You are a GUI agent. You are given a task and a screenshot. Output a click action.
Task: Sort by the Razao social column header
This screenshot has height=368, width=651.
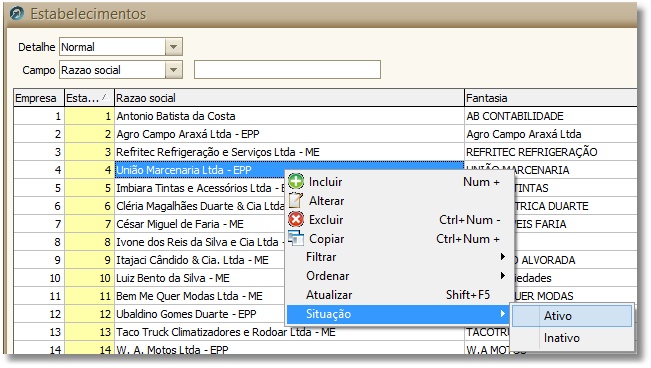click(289, 98)
